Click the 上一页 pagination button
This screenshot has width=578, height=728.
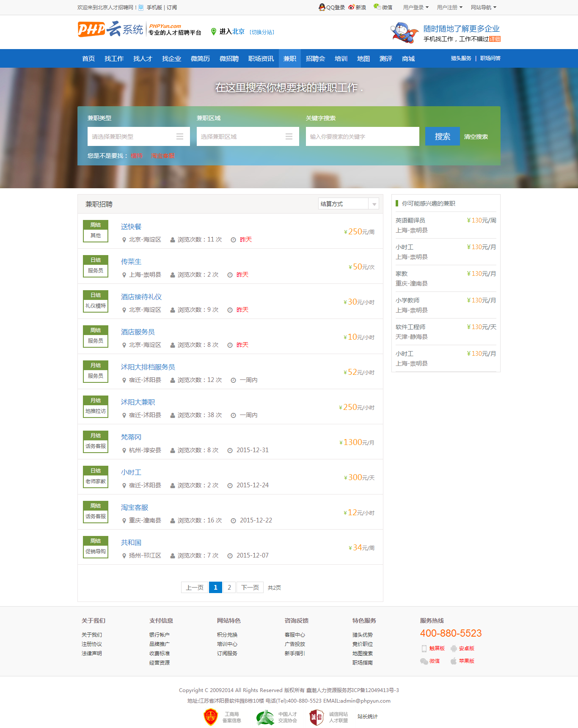point(195,587)
